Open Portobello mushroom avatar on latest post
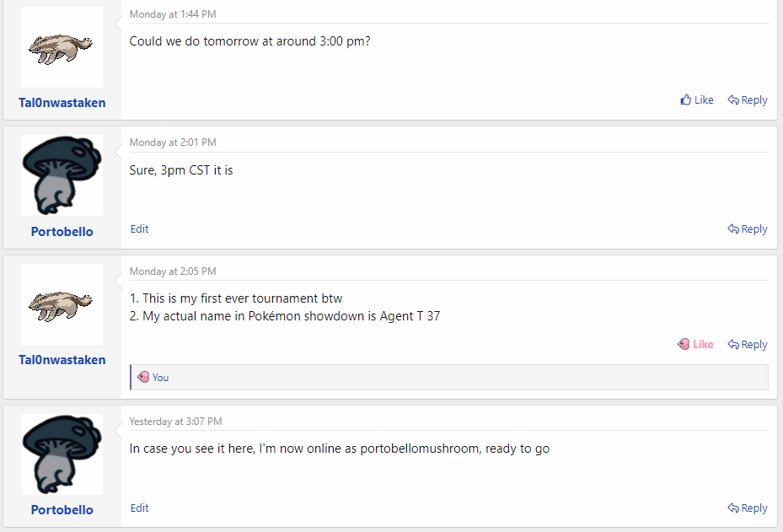 pos(62,454)
